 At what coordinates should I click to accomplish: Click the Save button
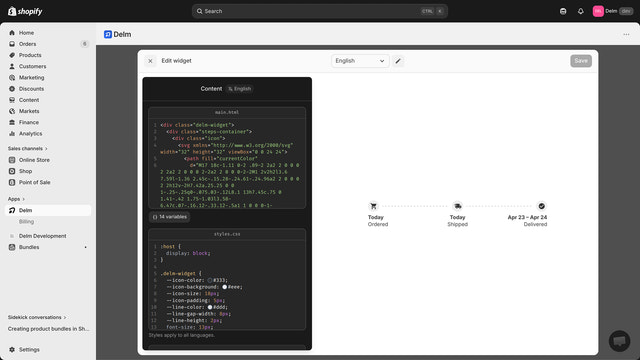coord(581,61)
